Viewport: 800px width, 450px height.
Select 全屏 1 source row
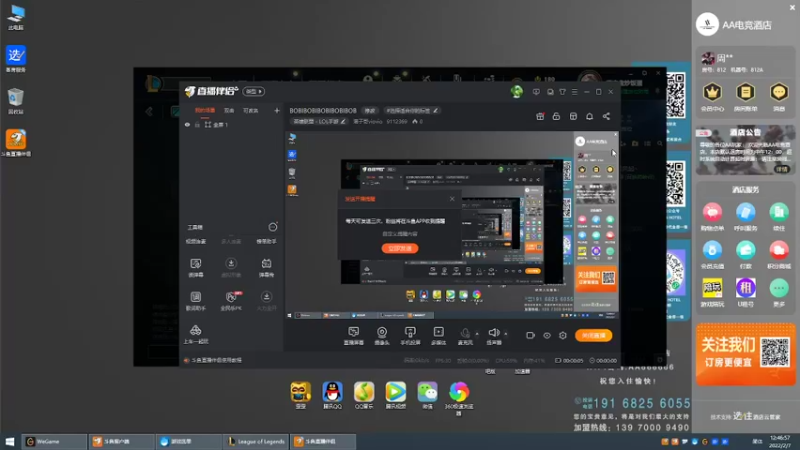point(232,124)
